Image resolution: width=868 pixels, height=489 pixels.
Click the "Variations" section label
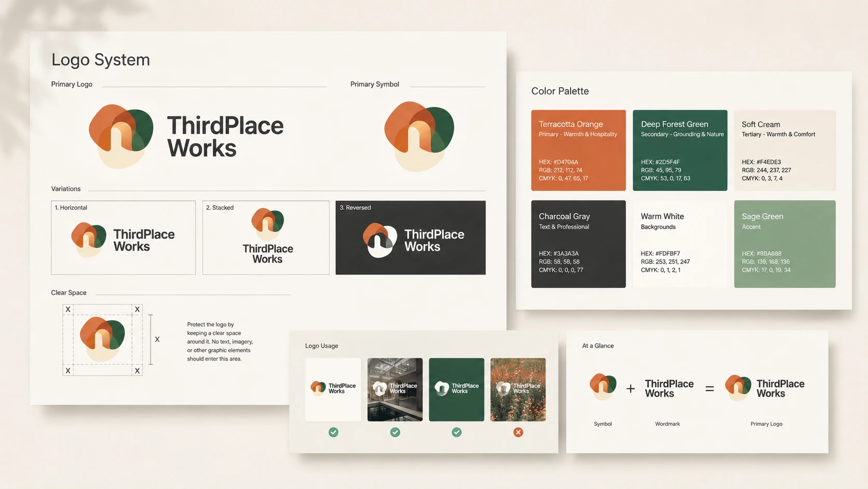[66, 189]
